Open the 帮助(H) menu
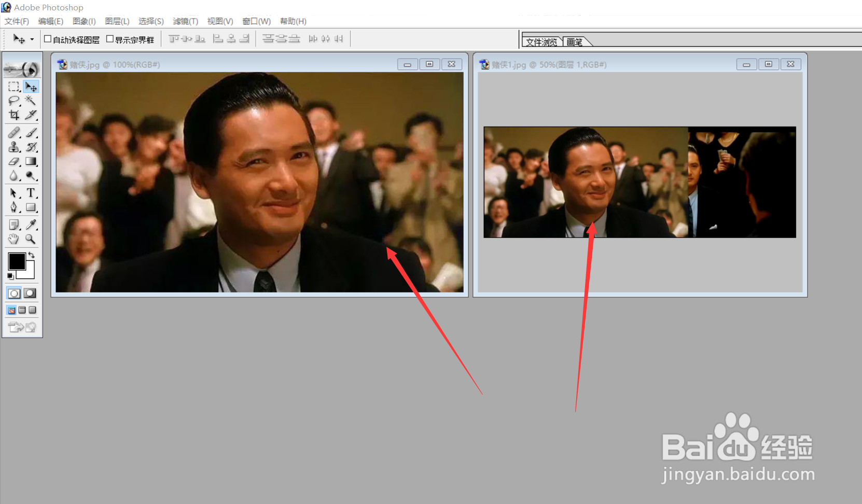This screenshot has width=862, height=504. tap(293, 21)
